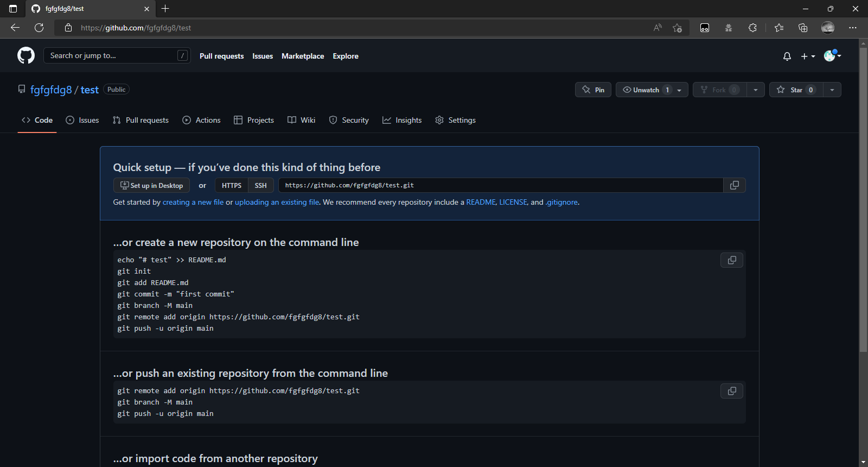Image resolution: width=868 pixels, height=467 pixels.
Task: Click the scrollbar down arrow
Action: coord(863,462)
